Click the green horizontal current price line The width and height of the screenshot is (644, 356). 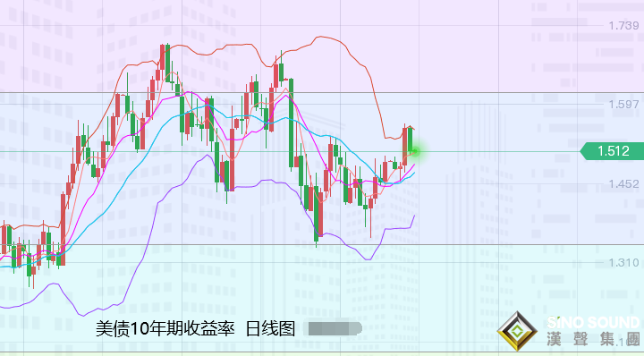pyautogui.click(x=287, y=151)
